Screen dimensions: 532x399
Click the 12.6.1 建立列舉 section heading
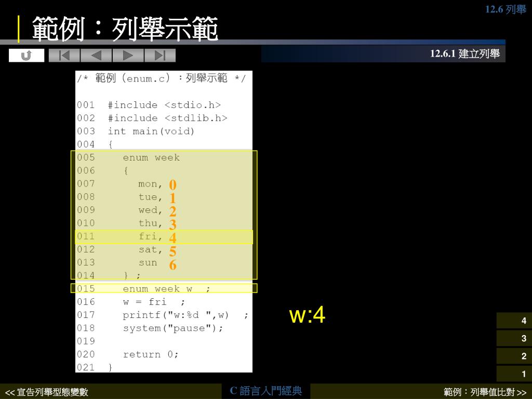click(x=465, y=54)
